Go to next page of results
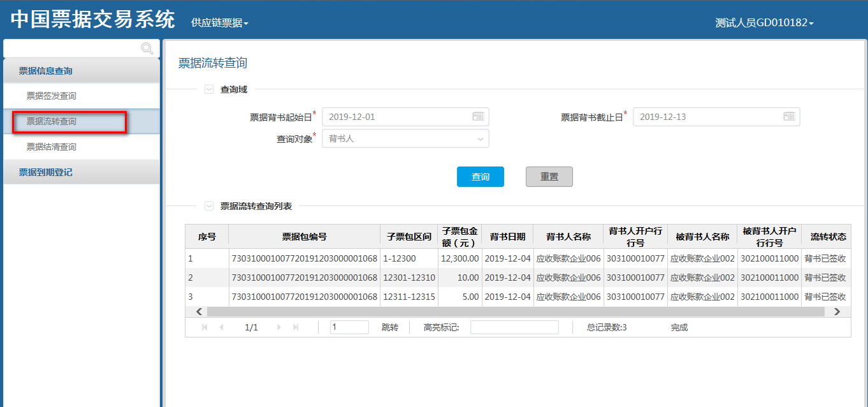868x407 pixels. pyautogui.click(x=279, y=327)
